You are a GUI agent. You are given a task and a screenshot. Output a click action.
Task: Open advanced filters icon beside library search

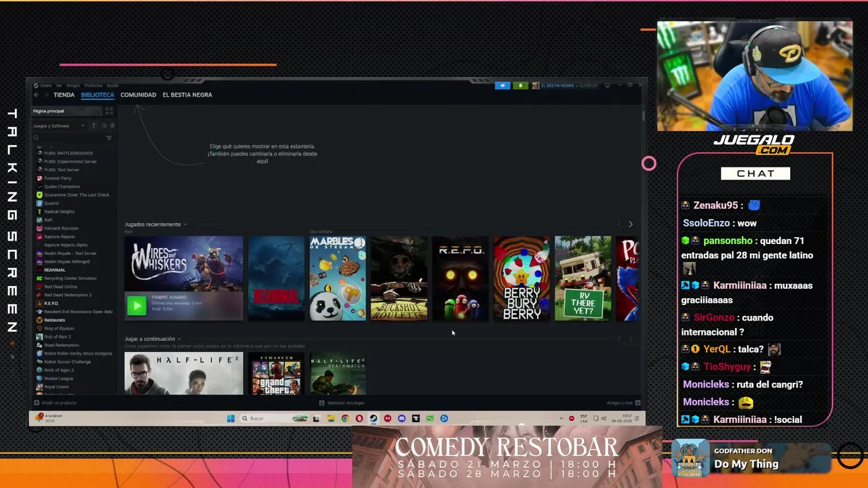(108, 138)
